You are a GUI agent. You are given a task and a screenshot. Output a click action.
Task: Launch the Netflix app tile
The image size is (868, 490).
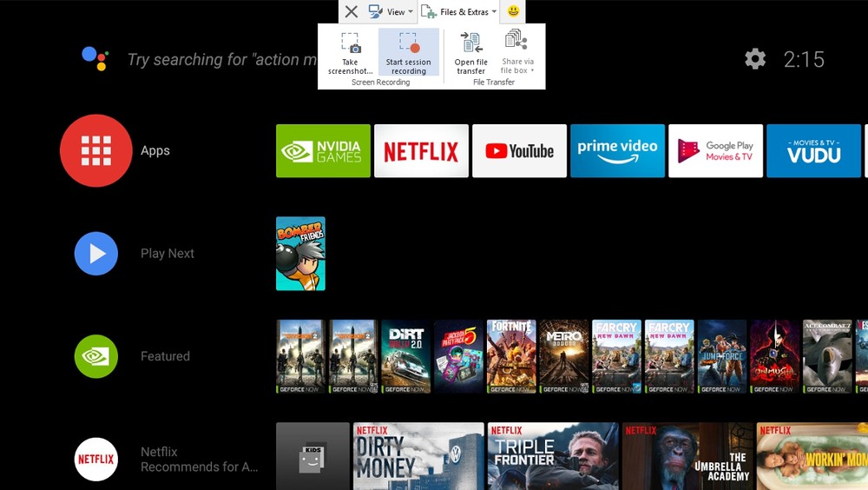(421, 151)
